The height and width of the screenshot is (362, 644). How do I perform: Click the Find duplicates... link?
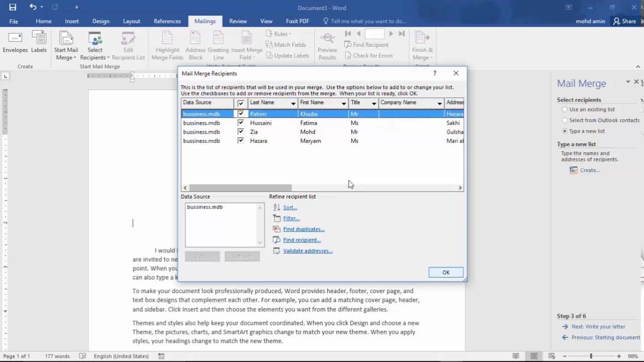[x=304, y=229]
